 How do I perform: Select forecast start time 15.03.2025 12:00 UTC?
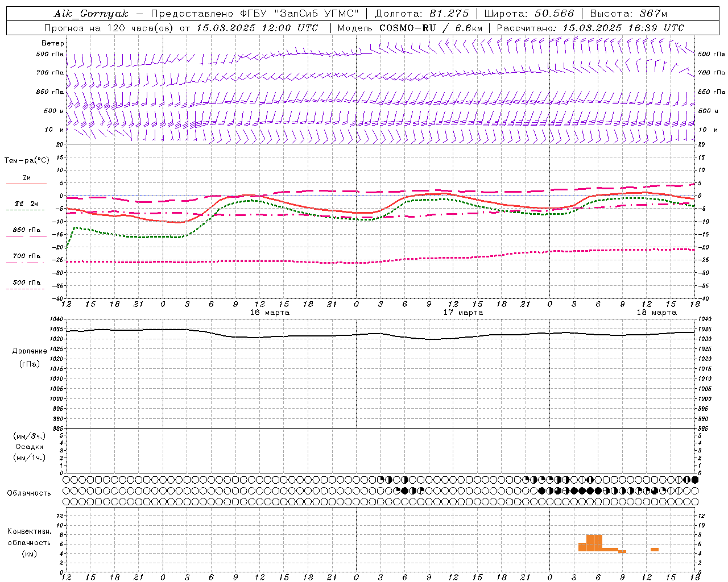coord(257,28)
